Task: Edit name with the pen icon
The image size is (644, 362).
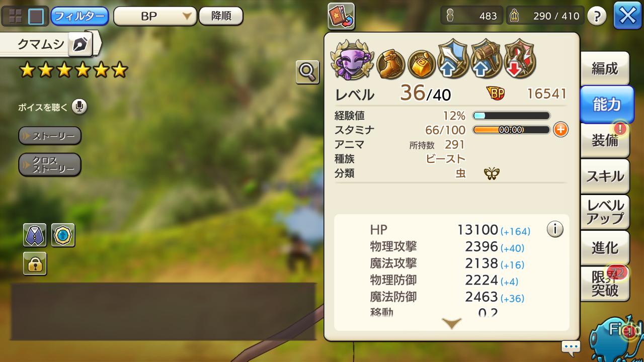Action: 80,45
